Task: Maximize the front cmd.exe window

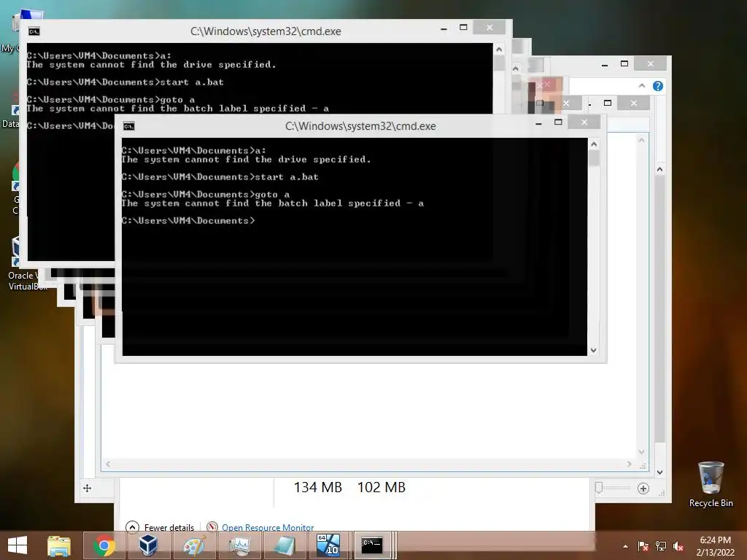Action: (x=558, y=122)
